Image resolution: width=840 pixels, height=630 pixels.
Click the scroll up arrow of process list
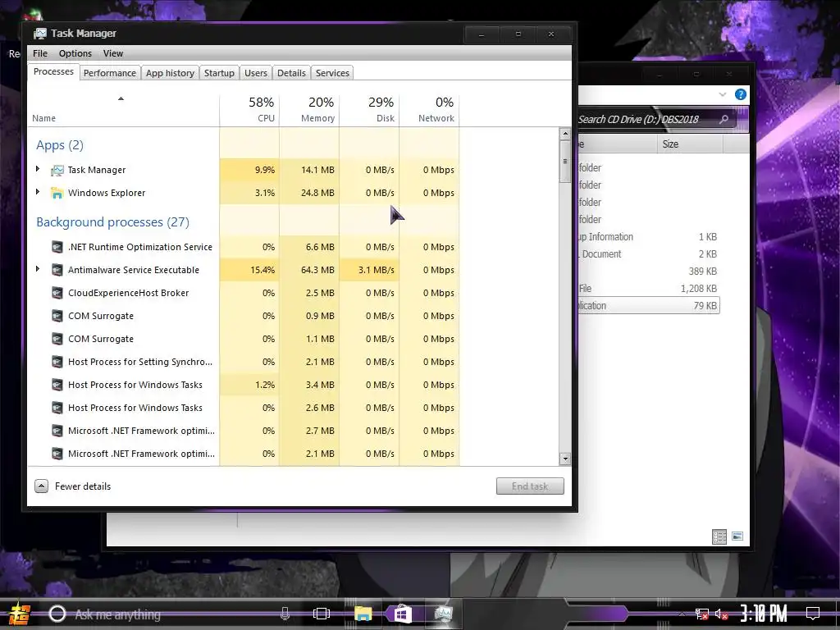[x=564, y=134]
